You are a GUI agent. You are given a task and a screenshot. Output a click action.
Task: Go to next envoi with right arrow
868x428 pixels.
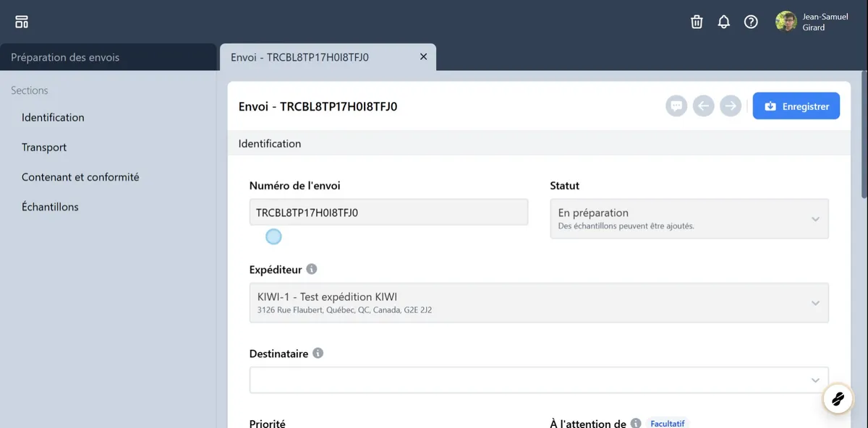point(731,106)
